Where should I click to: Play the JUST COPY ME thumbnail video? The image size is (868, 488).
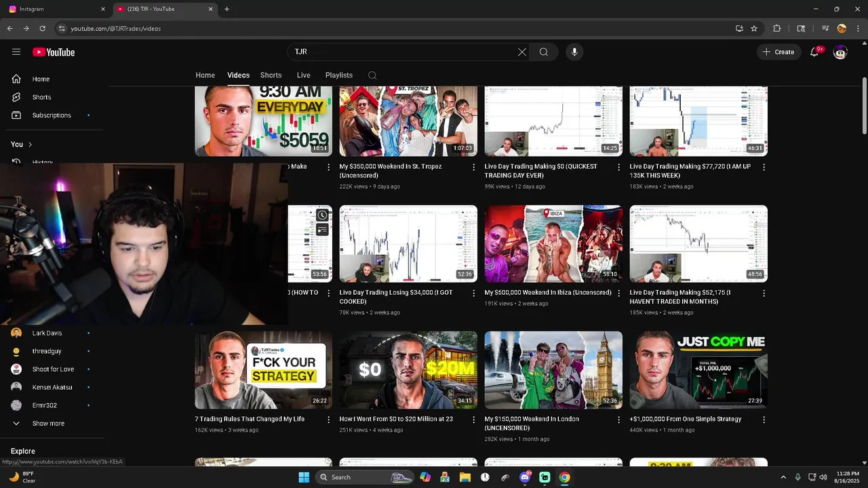click(x=698, y=370)
